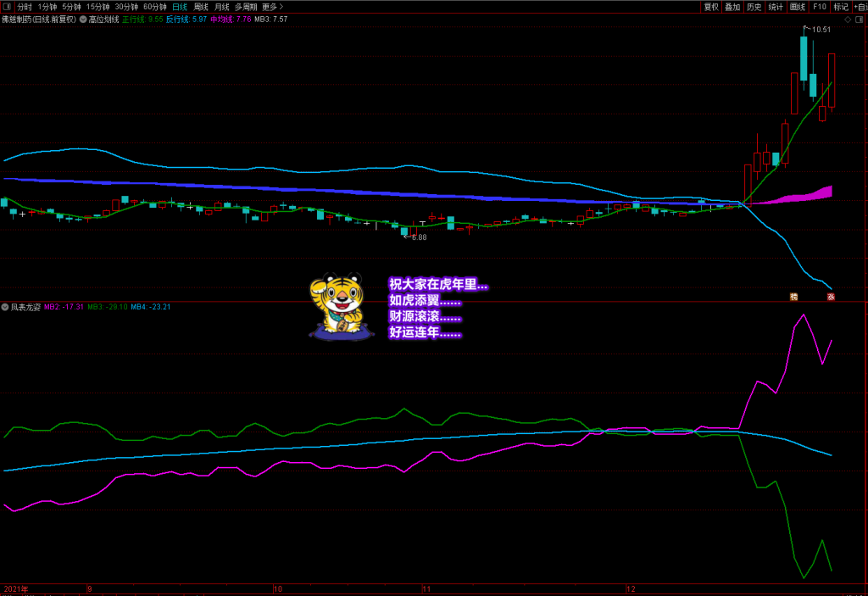Switch to 分时 intraday view
Screen dimensions: 868x596
click(x=24, y=7)
